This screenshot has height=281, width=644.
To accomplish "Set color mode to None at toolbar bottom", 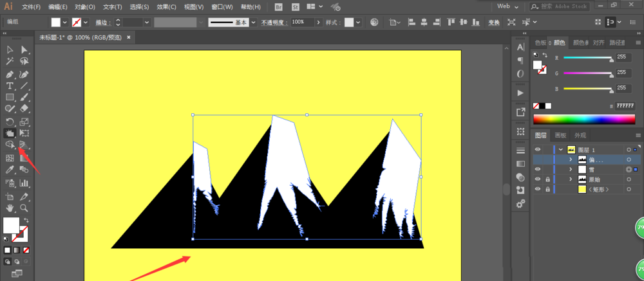I will [26, 250].
